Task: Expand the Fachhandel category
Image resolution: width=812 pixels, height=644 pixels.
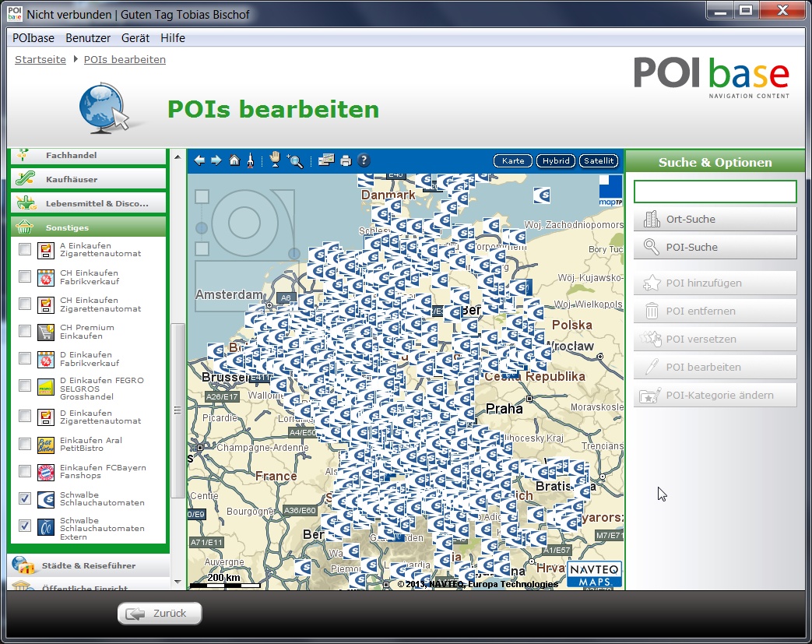Action: pyautogui.click(x=88, y=155)
